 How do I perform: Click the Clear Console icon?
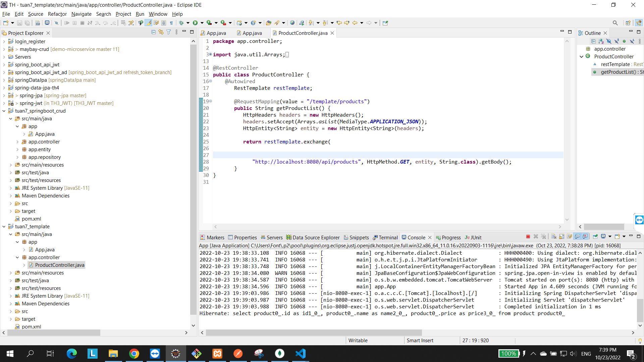(554, 237)
